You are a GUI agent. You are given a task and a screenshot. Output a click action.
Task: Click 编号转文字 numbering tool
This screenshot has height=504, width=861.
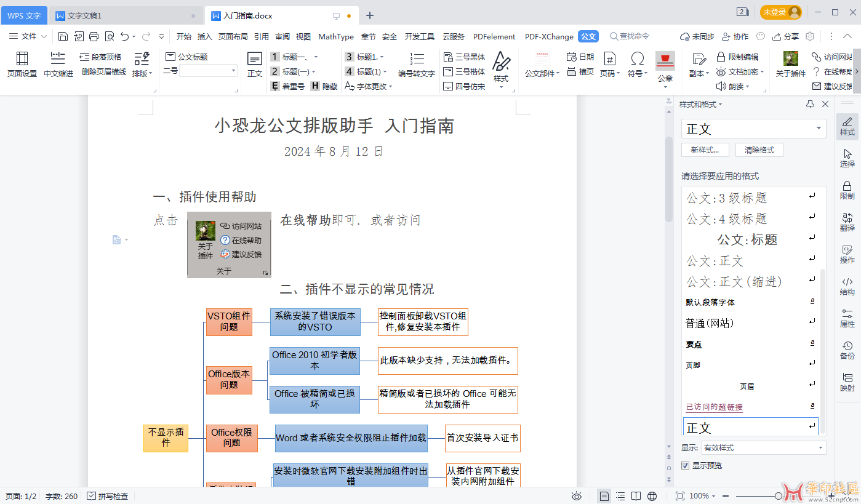tap(417, 65)
